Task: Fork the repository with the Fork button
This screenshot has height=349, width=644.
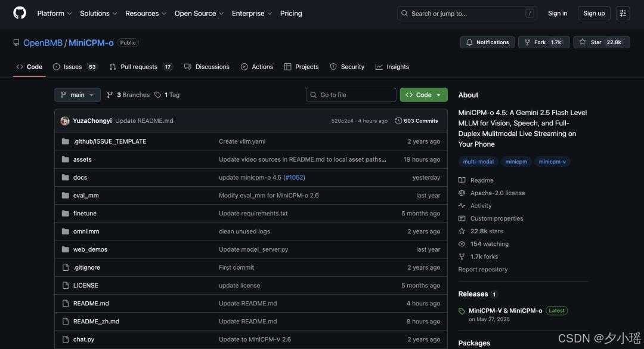Action: (544, 42)
